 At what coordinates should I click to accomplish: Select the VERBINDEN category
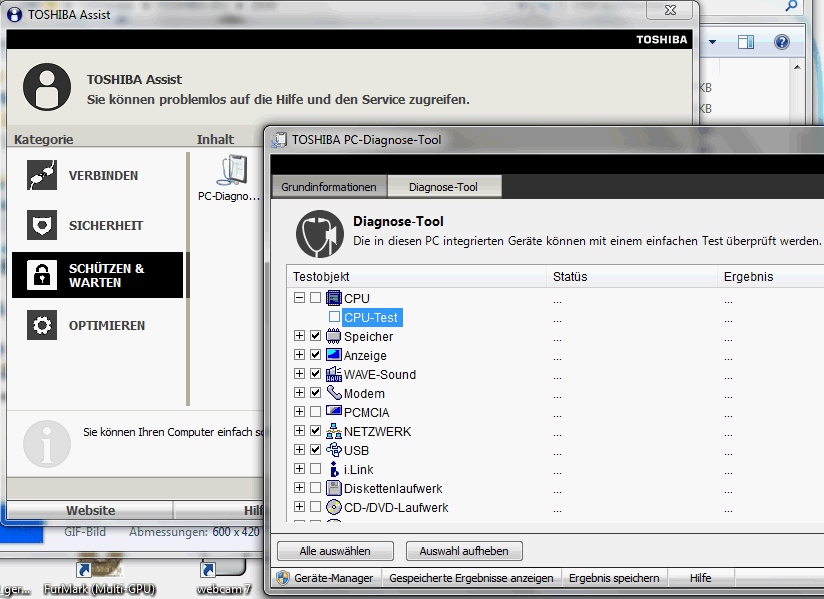tap(97, 175)
